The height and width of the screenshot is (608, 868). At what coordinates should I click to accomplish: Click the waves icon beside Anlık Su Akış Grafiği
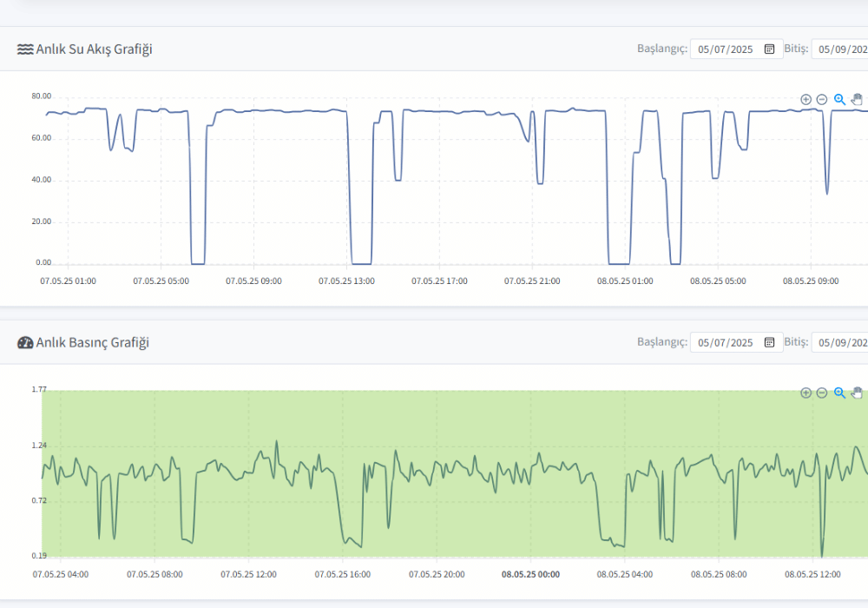(23, 50)
